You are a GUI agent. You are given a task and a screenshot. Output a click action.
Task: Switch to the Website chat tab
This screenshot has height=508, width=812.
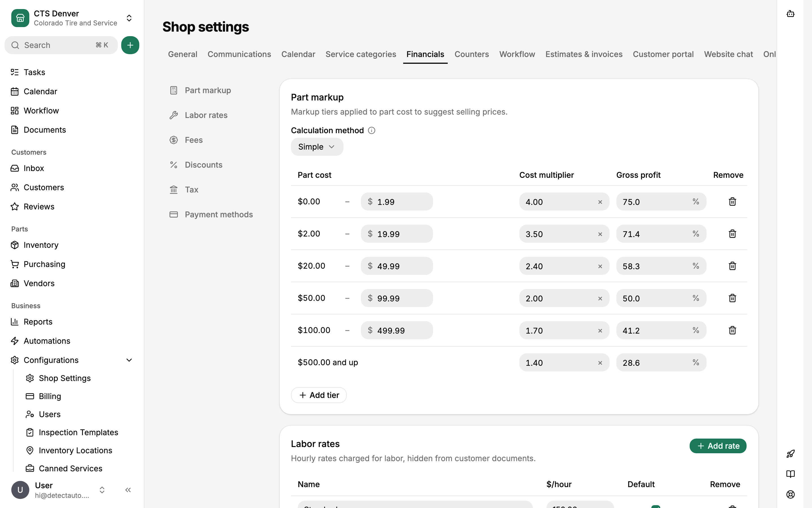729,54
